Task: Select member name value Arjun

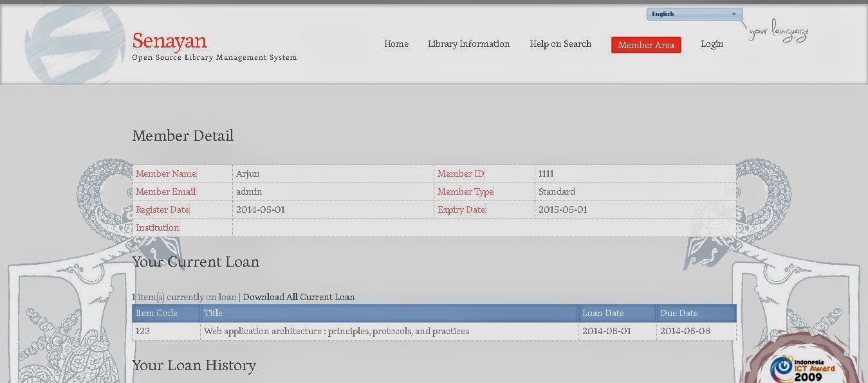Action: (248, 174)
